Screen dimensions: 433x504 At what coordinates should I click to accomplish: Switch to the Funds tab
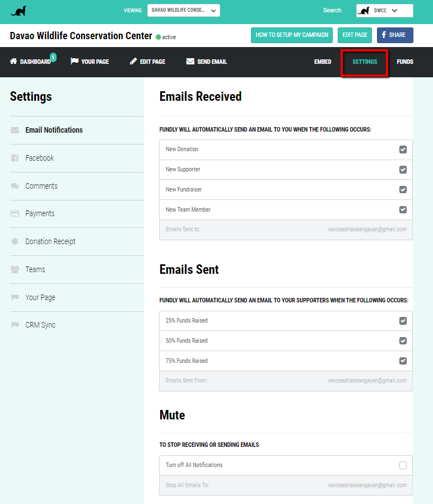coord(404,62)
